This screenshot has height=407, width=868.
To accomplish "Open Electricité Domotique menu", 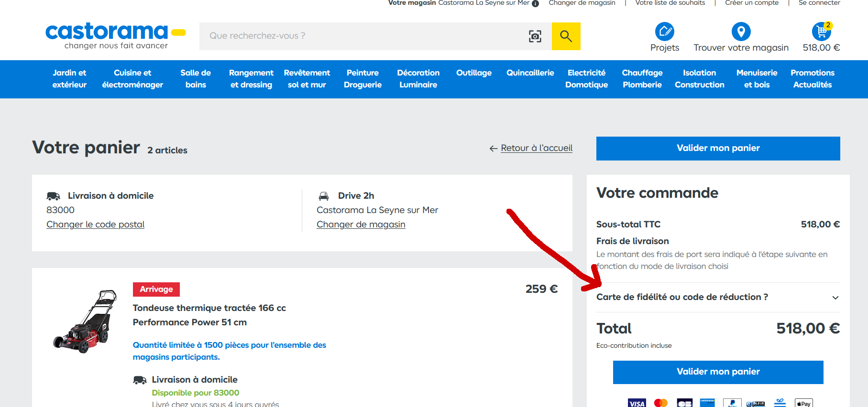I will pos(587,79).
